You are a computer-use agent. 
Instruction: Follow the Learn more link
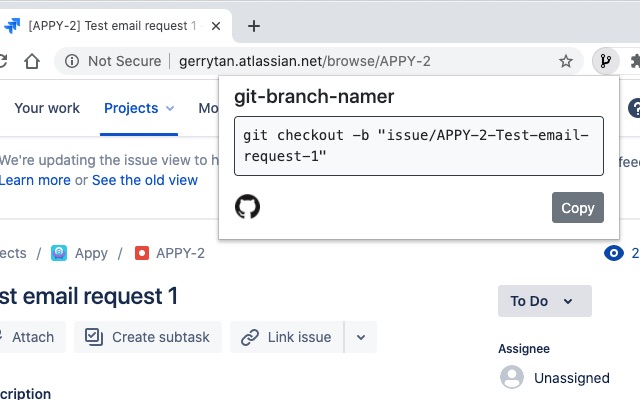pyautogui.click(x=35, y=180)
